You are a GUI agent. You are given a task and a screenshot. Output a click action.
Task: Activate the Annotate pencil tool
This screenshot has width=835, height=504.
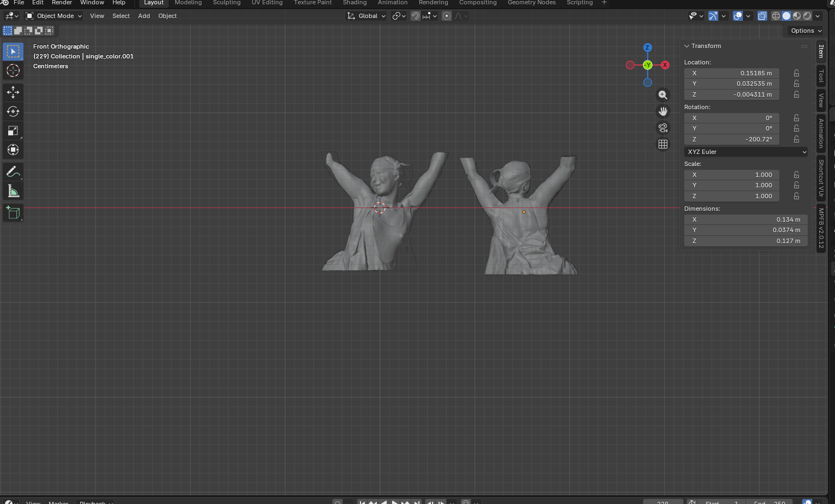[13, 172]
